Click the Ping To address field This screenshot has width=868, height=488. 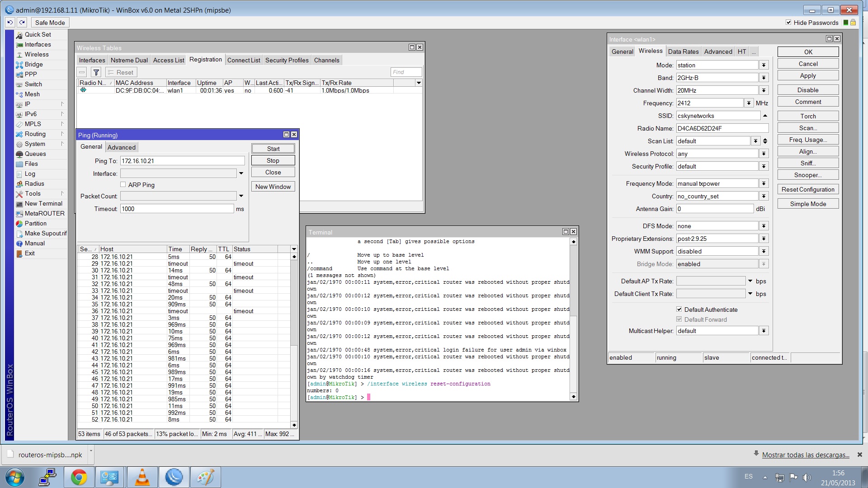pyautogui.click(x=182, y=161)
